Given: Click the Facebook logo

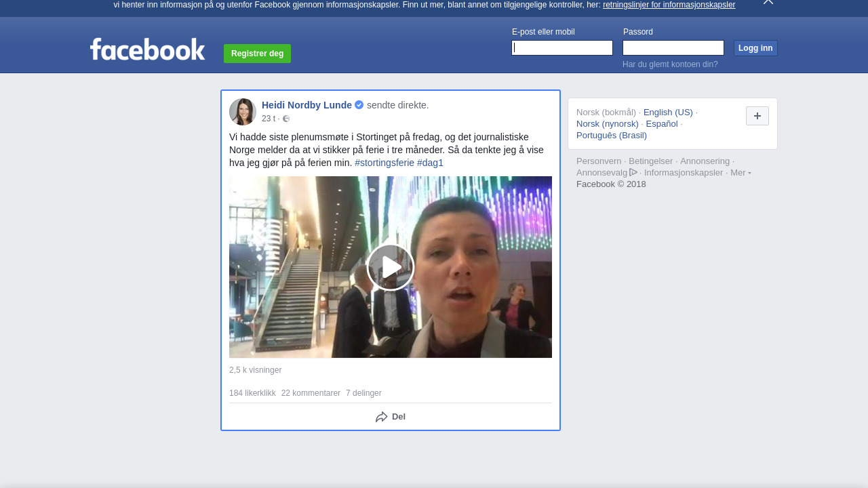Looking at the screenshot, I should pos(147,49).
